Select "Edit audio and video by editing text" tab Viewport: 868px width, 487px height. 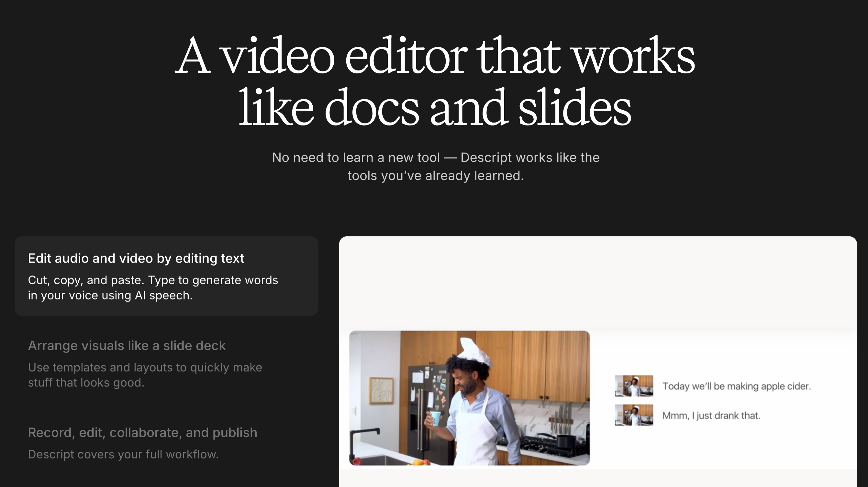(166, 276)
